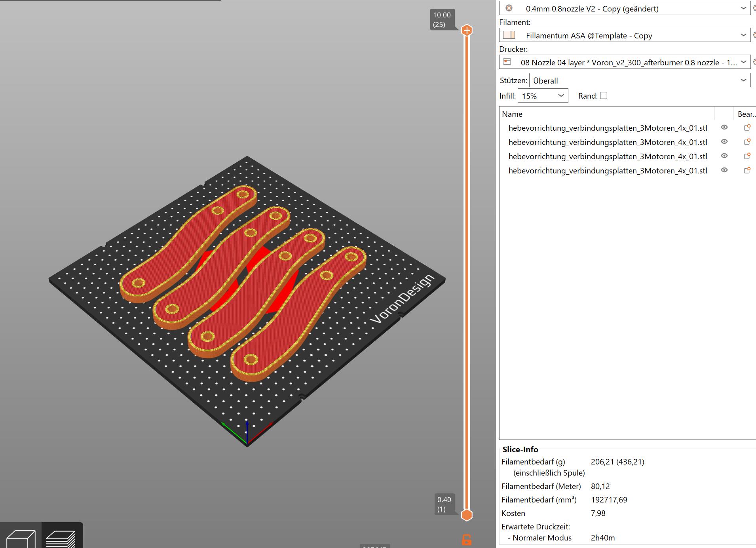Click the Kosten value 7,98
756x548 pixels.
598,513
